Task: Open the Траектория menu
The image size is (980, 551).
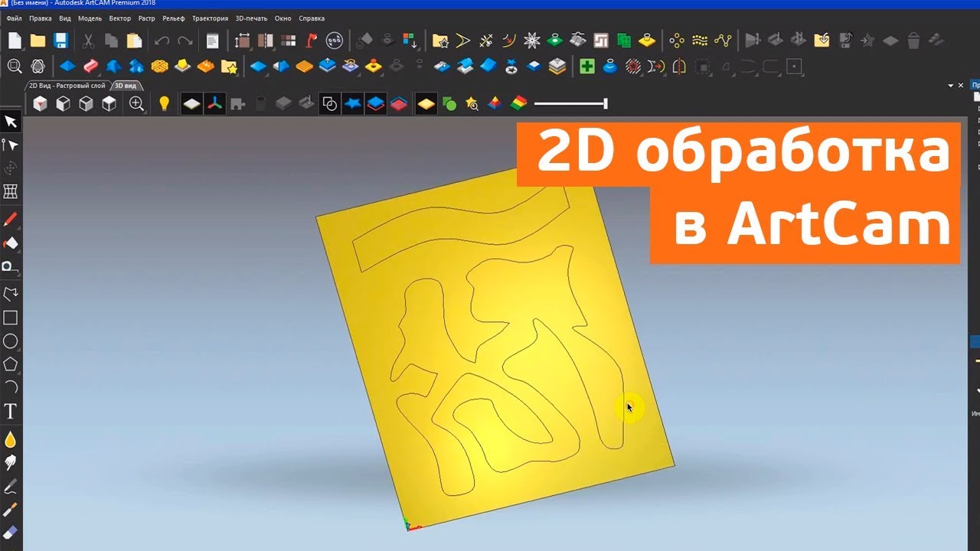Action: (210, 18)
